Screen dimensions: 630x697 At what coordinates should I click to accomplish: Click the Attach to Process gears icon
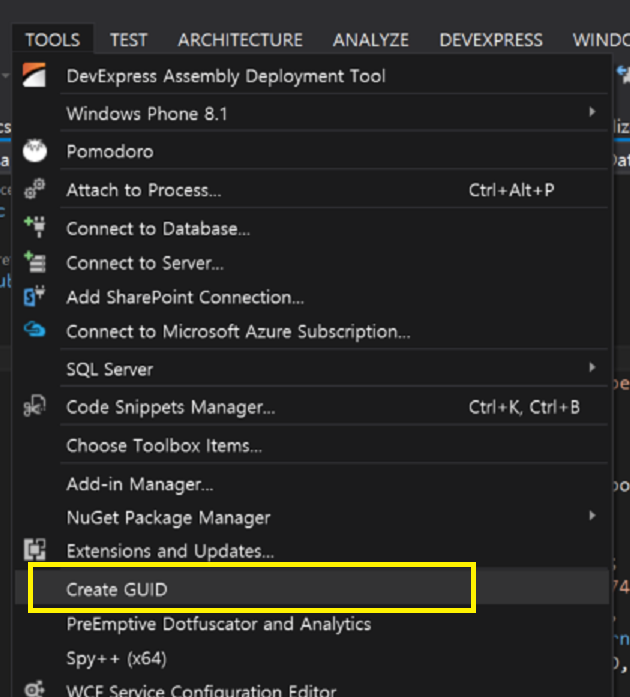pyautogui.click(x=35, y=189)
